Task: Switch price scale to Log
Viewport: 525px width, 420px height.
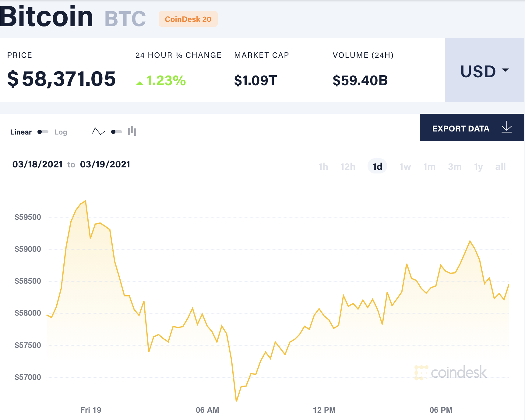Action: [x=61, y=132]
